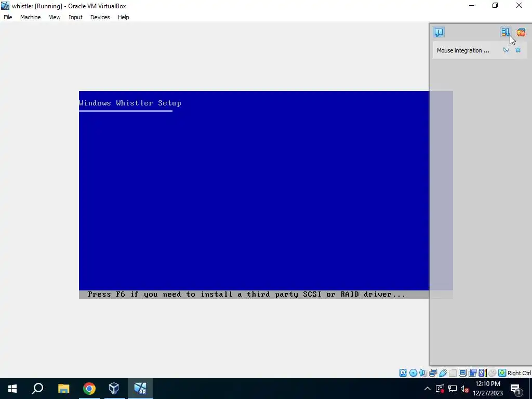Click the network adapter indicator
532x399 pixels.
[433, 373]
